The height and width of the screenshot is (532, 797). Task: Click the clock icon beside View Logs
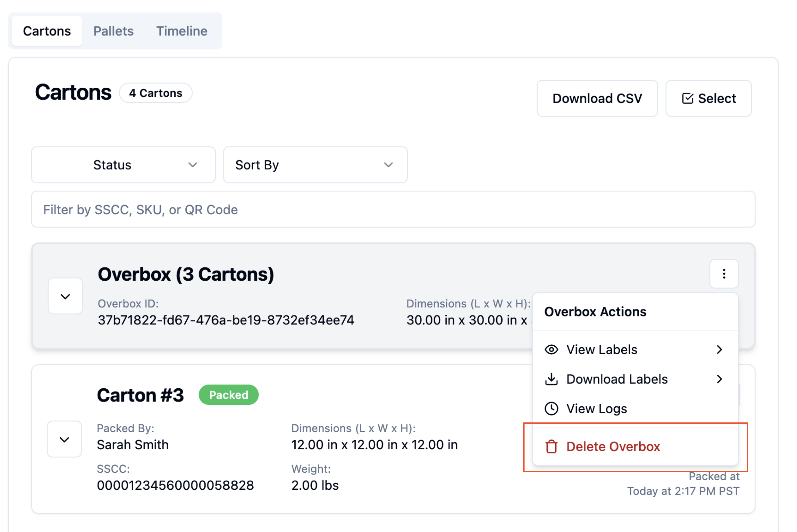click(x=551, y=408)
